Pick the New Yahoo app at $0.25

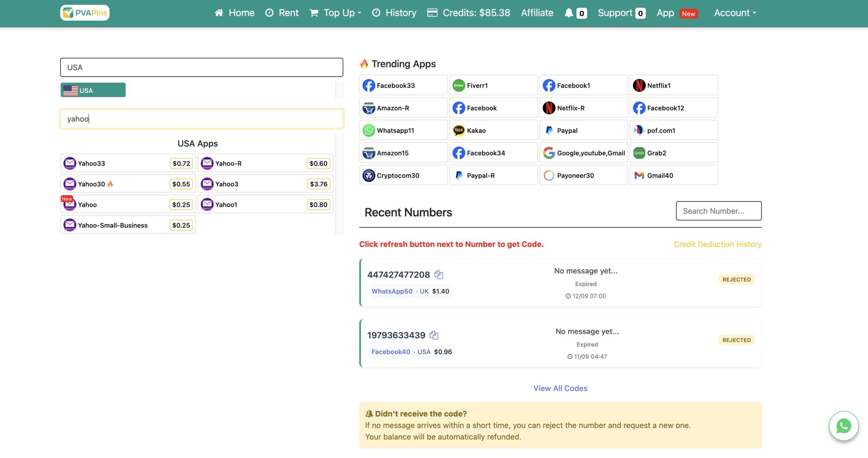[x=128, y=205]
